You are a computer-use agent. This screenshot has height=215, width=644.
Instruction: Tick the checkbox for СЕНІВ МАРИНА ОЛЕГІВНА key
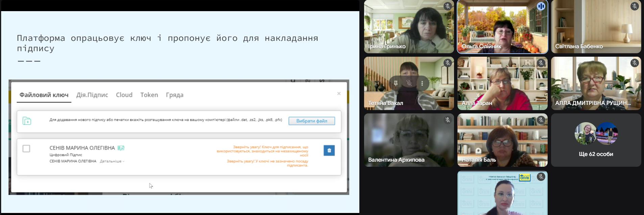[x=26, y=149]
